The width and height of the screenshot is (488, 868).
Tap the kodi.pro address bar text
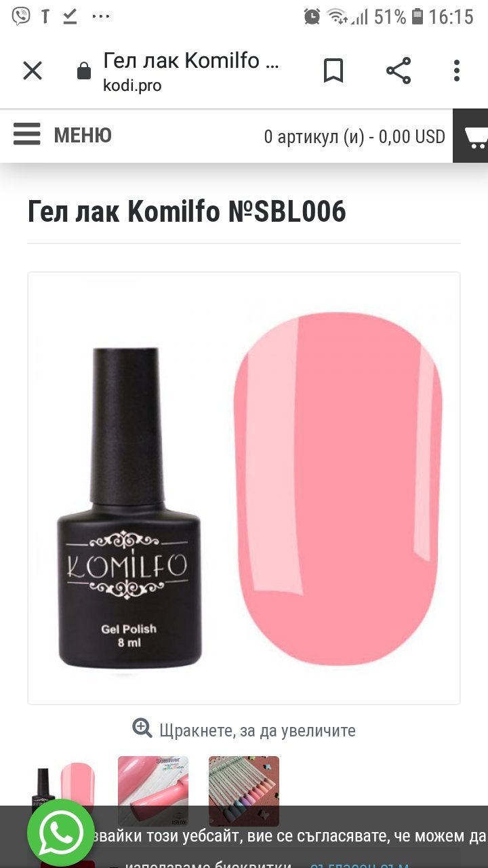132,86
